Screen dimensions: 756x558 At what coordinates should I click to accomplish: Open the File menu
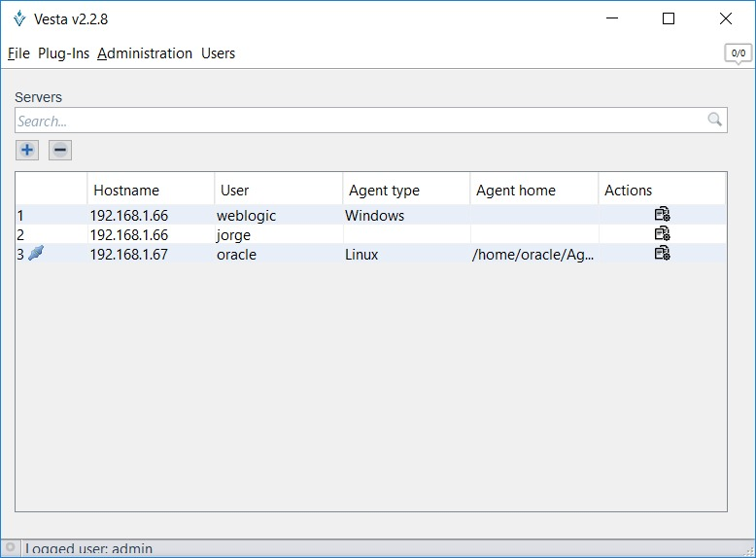point(18,53)
